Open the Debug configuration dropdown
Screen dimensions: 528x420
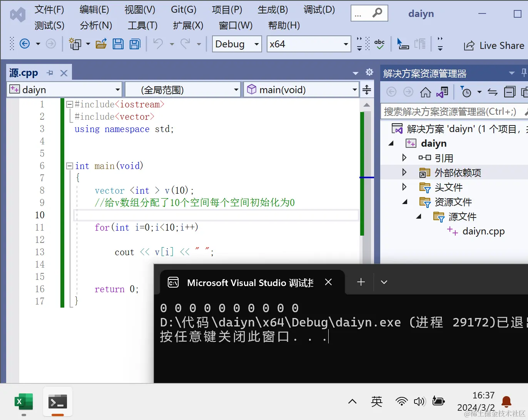click(237, 44)
